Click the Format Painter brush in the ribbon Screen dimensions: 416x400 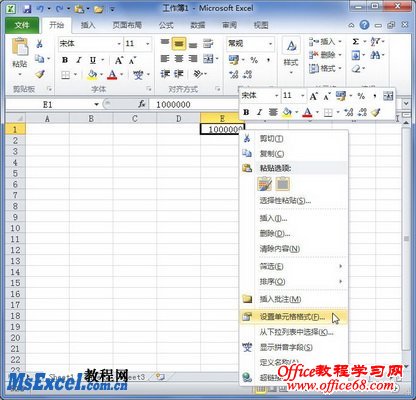(40, 74)
